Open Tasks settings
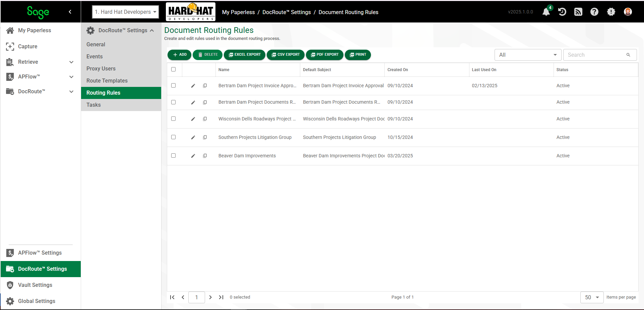This screenshot has width=644, height=310. pos(121,105)
